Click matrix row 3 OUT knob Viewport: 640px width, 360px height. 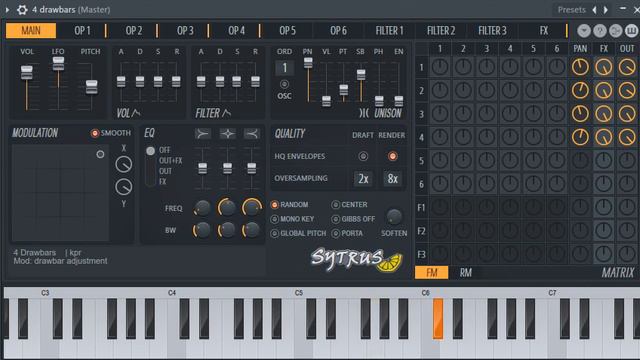627,114
